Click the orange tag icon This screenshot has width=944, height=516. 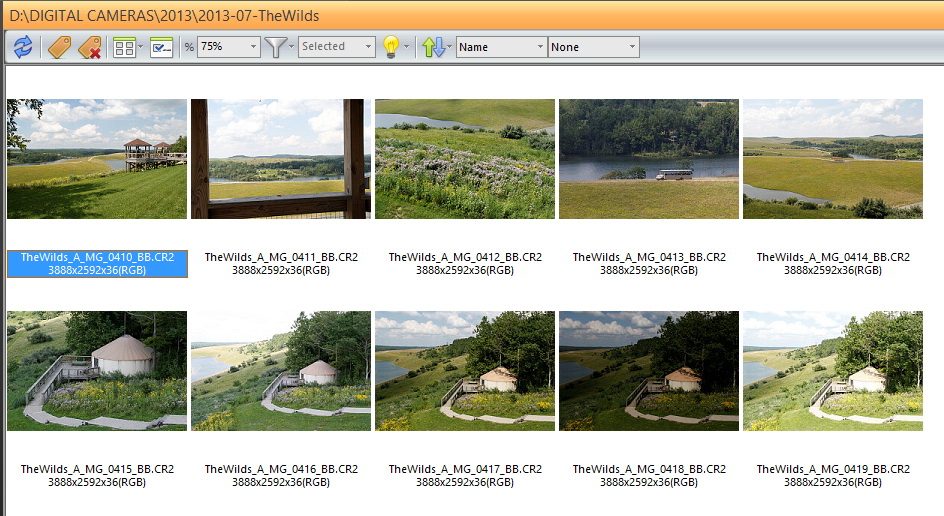click(59, 47)
